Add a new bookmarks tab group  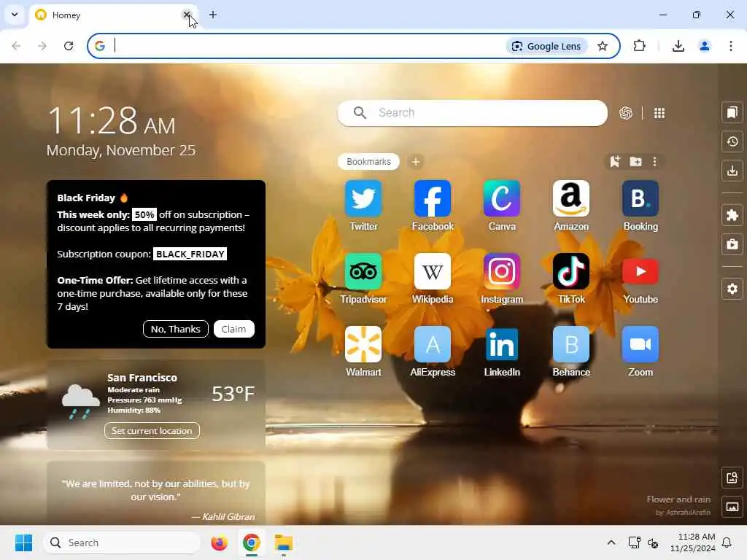point(415,162)
